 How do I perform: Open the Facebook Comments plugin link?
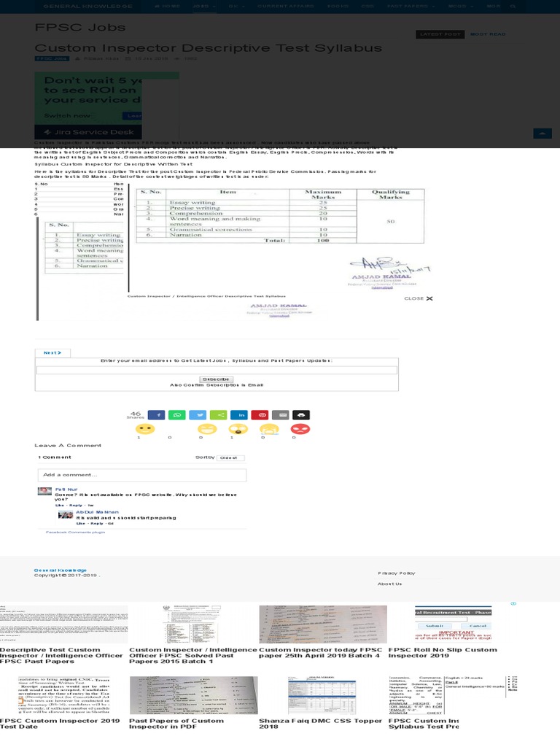point(75,532)
